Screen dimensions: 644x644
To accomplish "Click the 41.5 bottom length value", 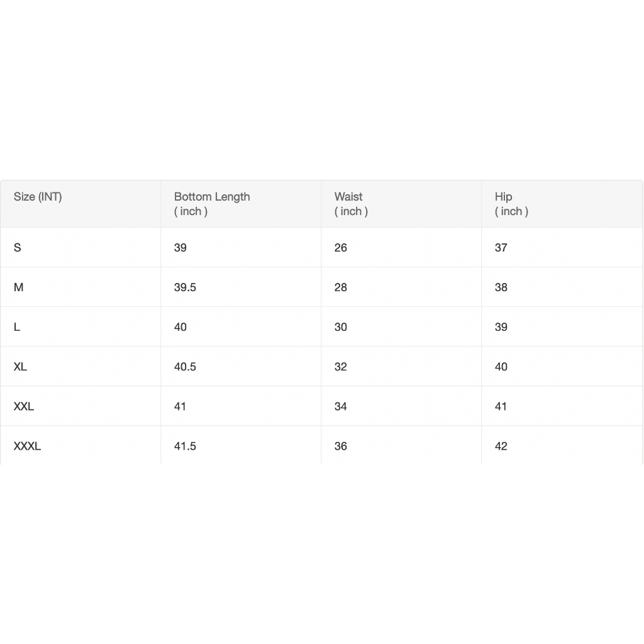I will point(185,446).
